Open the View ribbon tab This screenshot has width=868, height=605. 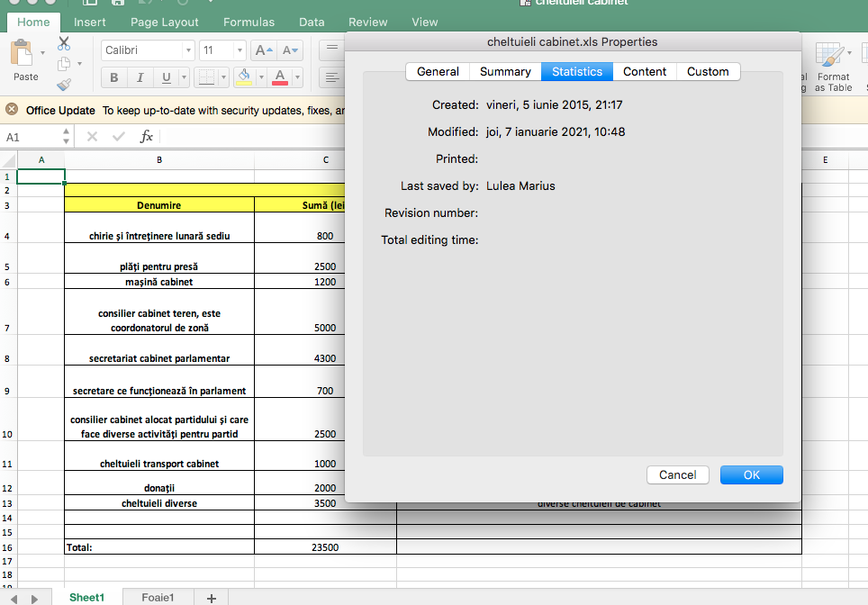click(x=425, y=23)
